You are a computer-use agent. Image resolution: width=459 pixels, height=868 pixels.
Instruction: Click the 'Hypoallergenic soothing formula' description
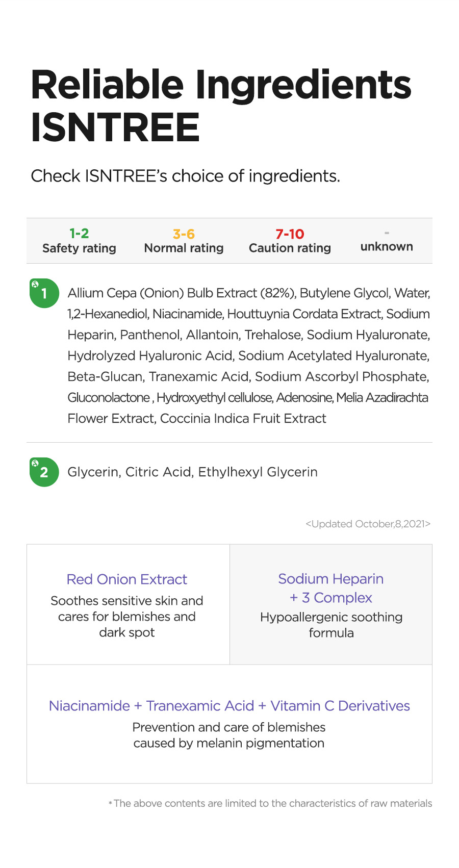[x=331, y=625]
